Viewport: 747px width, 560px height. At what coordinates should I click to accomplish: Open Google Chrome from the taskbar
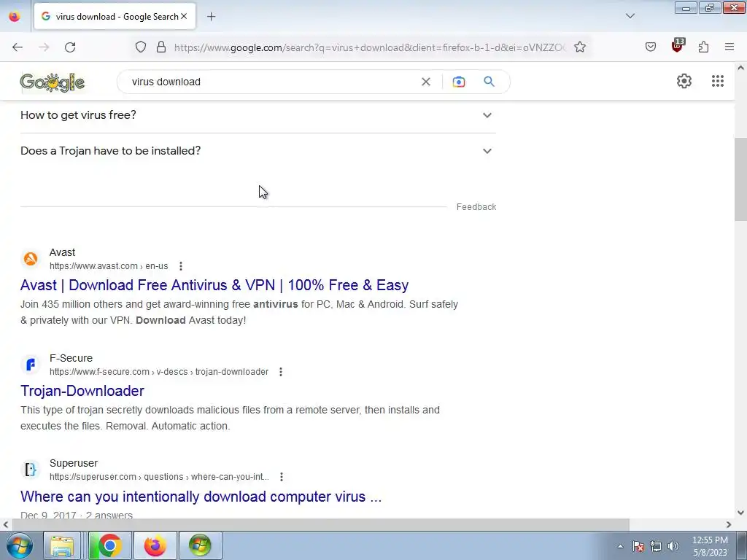click(110, 545)
